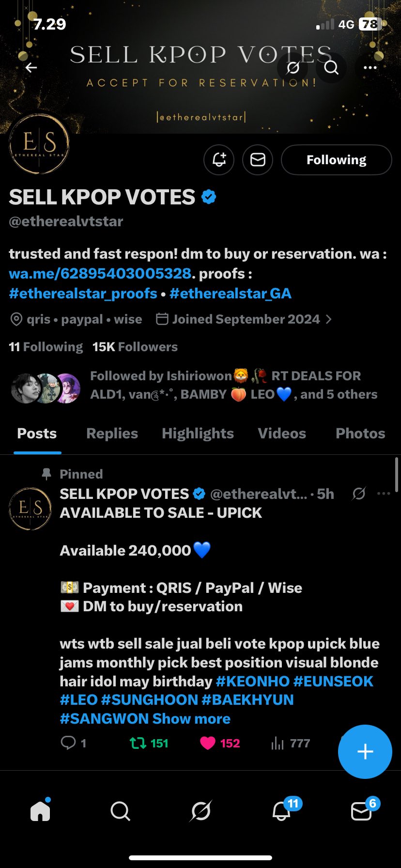
Task: Send a direct message via envelope icon
Action: click(258, 159)
